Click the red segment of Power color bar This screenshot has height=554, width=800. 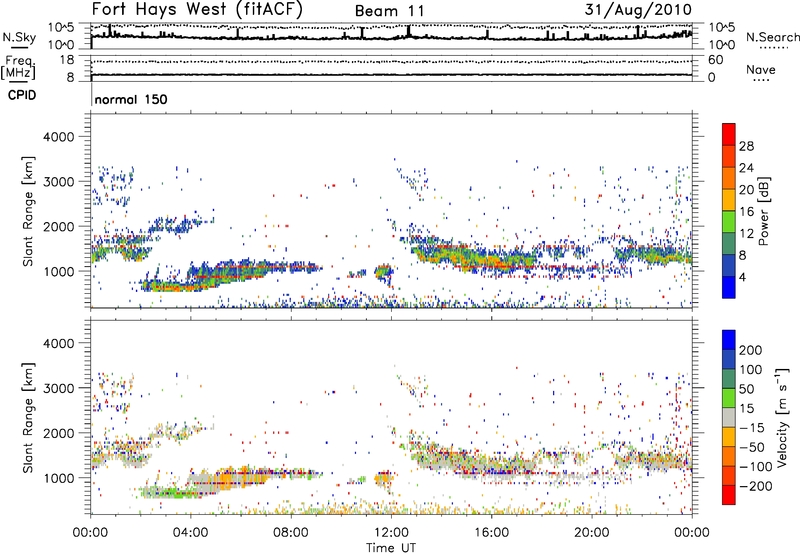tap(729, 134)
